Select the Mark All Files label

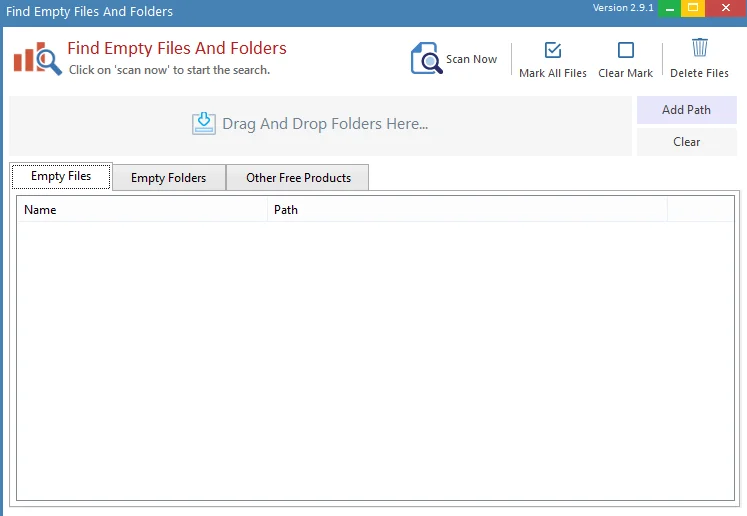pyautogui.click(x=553, y=73)
